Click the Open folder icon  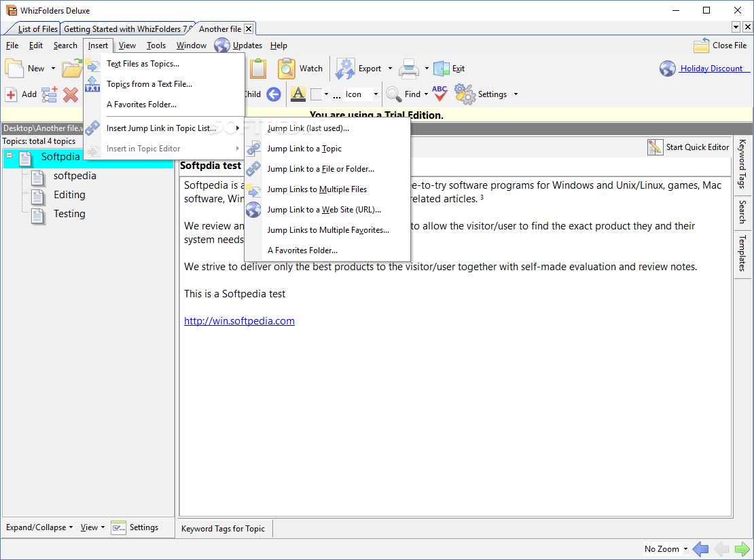(x=72, y=69)
